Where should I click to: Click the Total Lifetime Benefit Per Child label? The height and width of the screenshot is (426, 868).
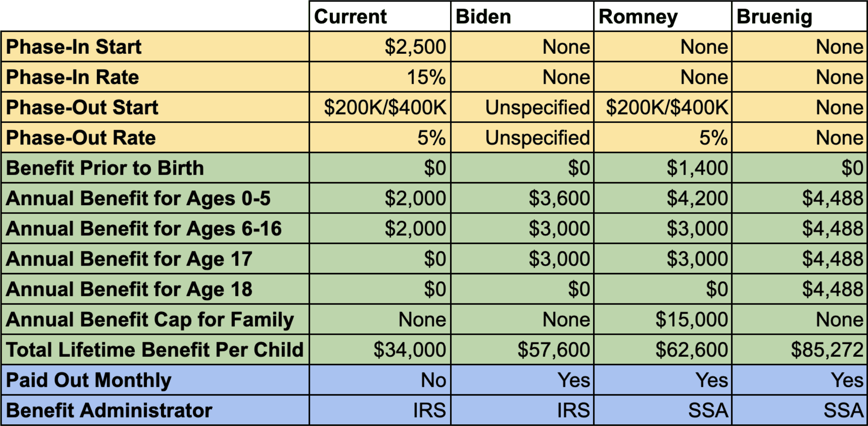pyautogui.click(x=154, y=350)
